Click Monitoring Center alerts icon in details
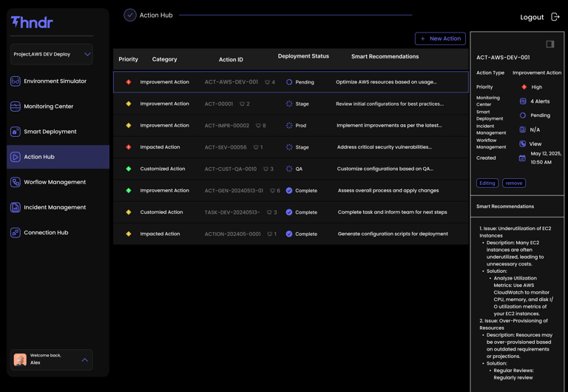 pyautogui.click(x=523, y=101)
